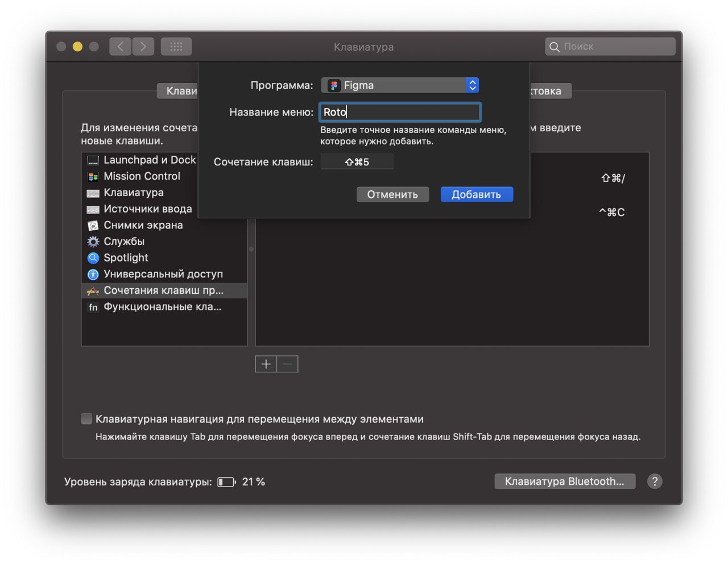Click the Spotlight magnifier icon
This screenshot has height=565, width=728.
point(93,258)
